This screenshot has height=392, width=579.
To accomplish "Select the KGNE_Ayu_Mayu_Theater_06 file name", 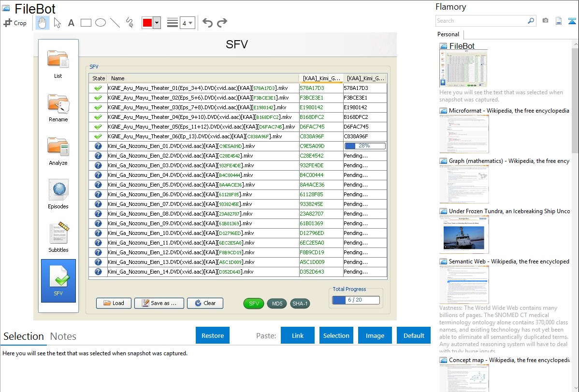I will point(195,136).
